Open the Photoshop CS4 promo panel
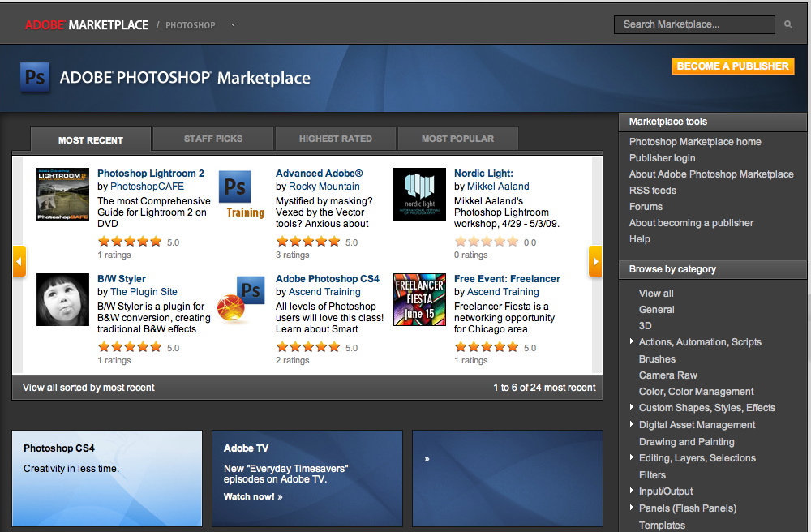811x532 pixels. pos(107,478)
